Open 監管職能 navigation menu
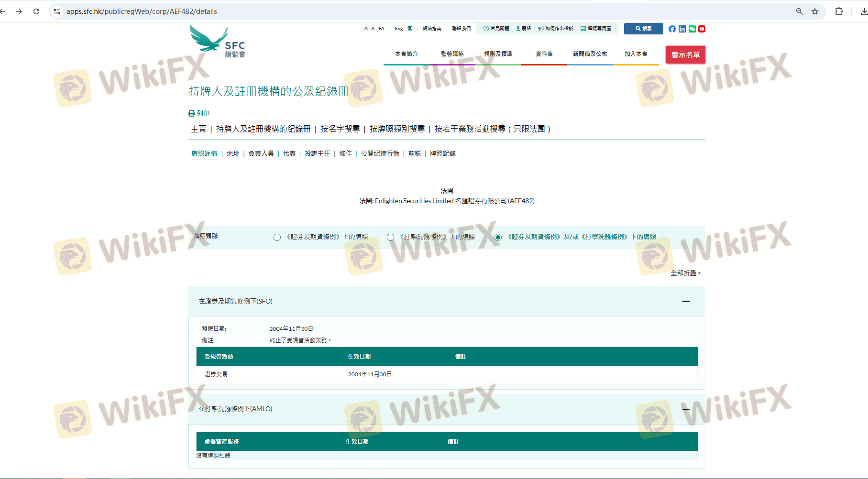The height and width of the screenshot is (479, 868). [x=452, y=54]
